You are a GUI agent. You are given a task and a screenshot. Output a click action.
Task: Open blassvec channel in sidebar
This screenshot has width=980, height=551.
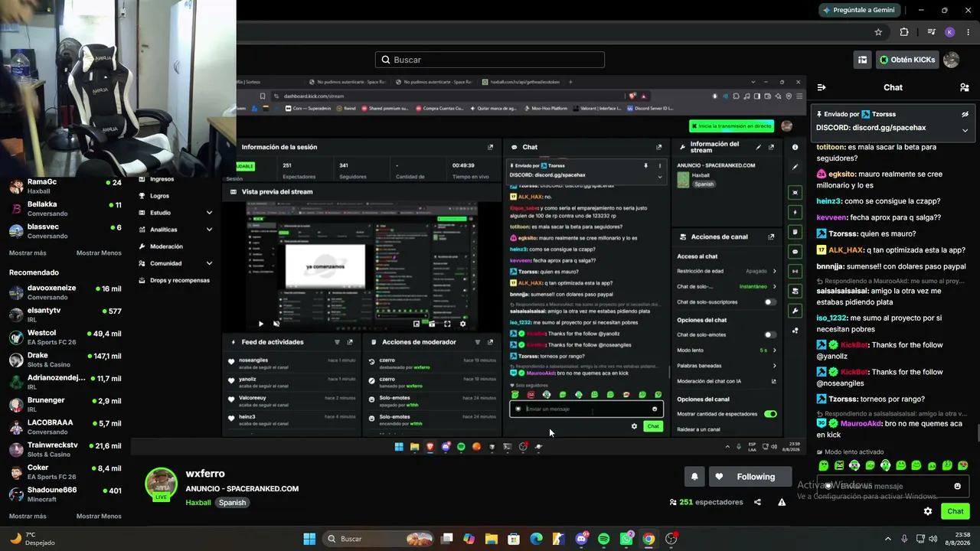65,230
